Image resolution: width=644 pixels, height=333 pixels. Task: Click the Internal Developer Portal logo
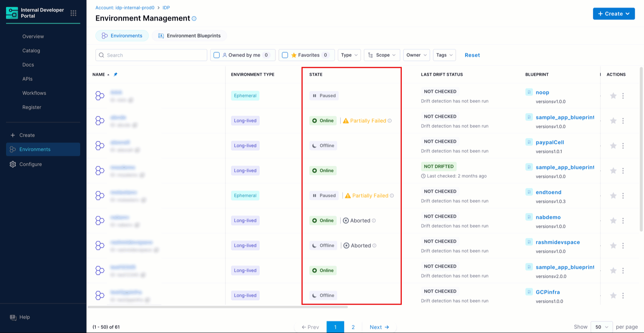(12, 13)
